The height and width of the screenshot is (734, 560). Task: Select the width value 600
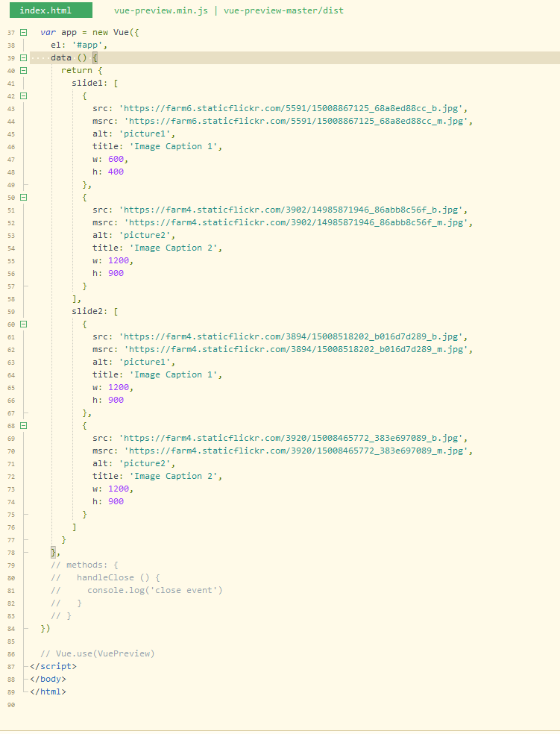coord(116,159)
